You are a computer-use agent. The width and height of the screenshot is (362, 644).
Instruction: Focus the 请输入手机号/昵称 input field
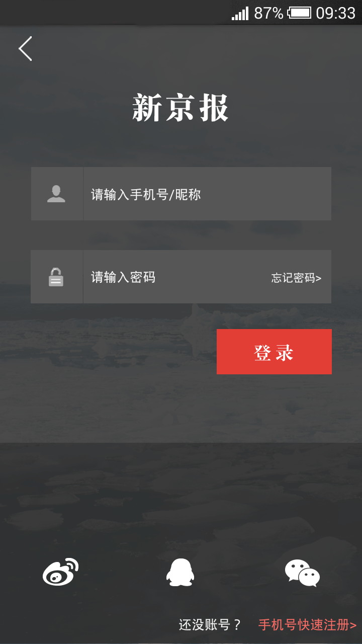point(207,194)
